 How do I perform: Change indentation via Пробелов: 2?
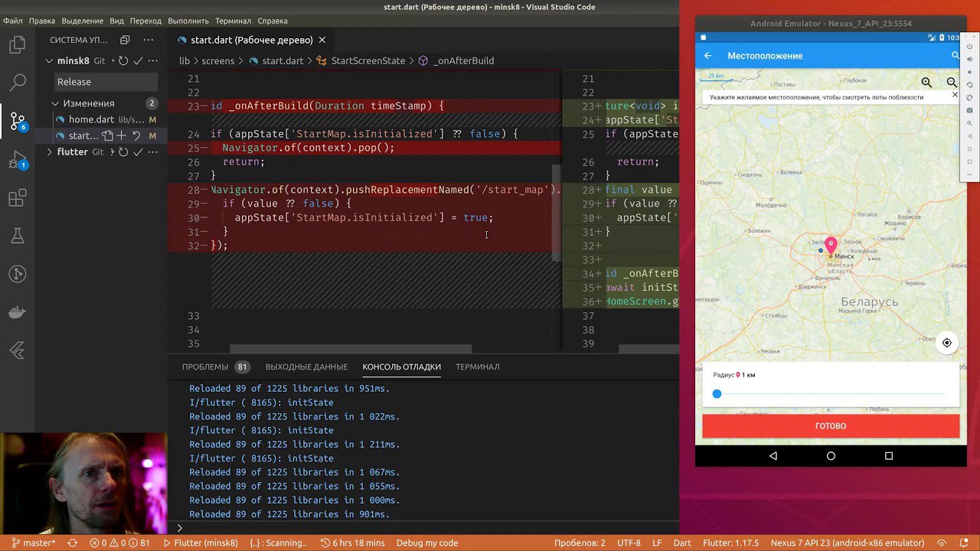(580, 543)
